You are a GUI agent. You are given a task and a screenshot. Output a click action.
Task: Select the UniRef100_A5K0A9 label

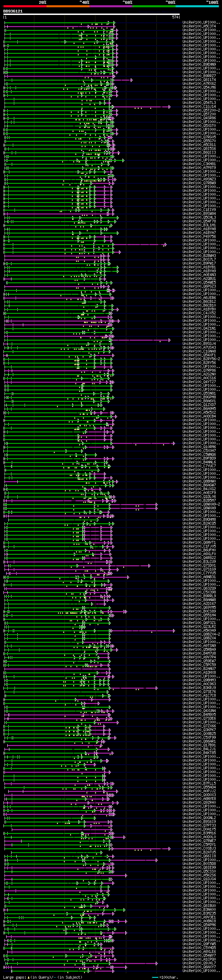click(199, 631)
